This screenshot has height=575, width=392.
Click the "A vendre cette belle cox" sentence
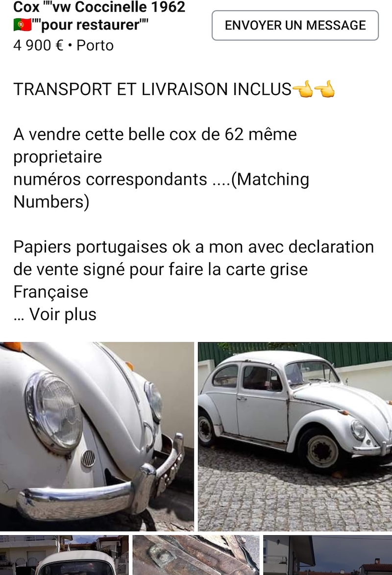pos(155,145)
